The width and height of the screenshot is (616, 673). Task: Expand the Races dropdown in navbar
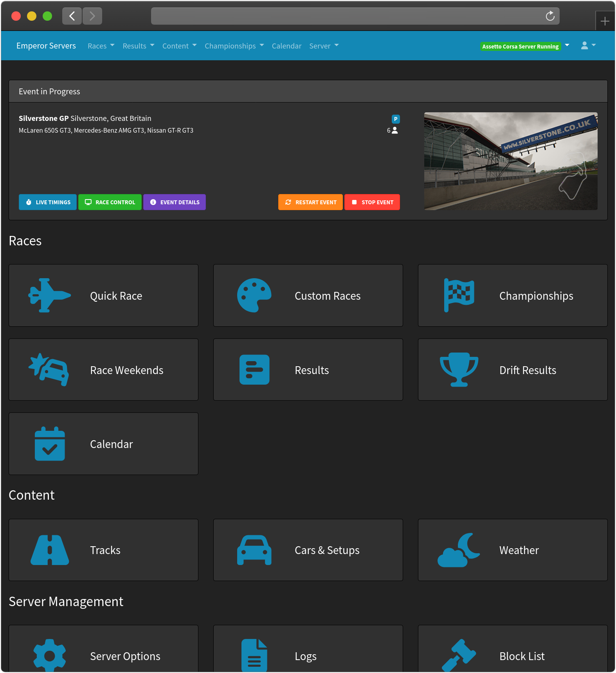(101, 46)
